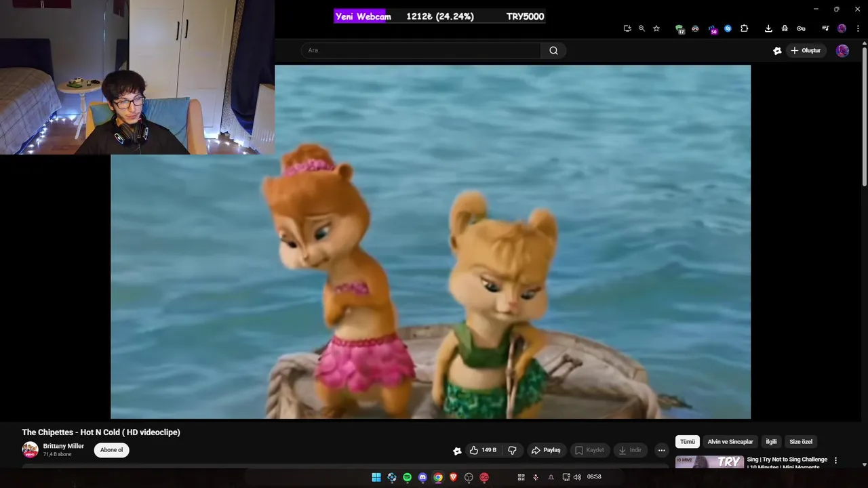This screenshot has height=488, width=868.
Task: Open Chrome downloads arrow icon
Action: (768, 28)
